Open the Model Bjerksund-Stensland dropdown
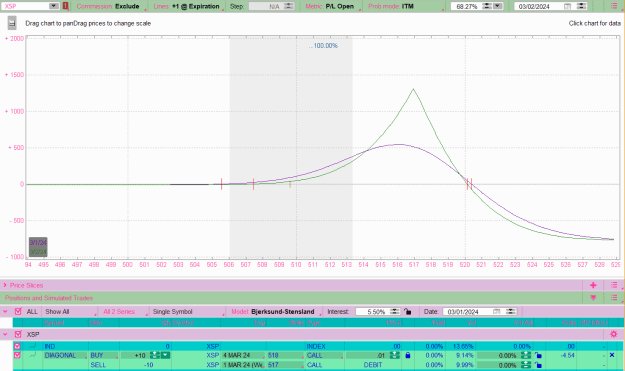 (275, 312)
